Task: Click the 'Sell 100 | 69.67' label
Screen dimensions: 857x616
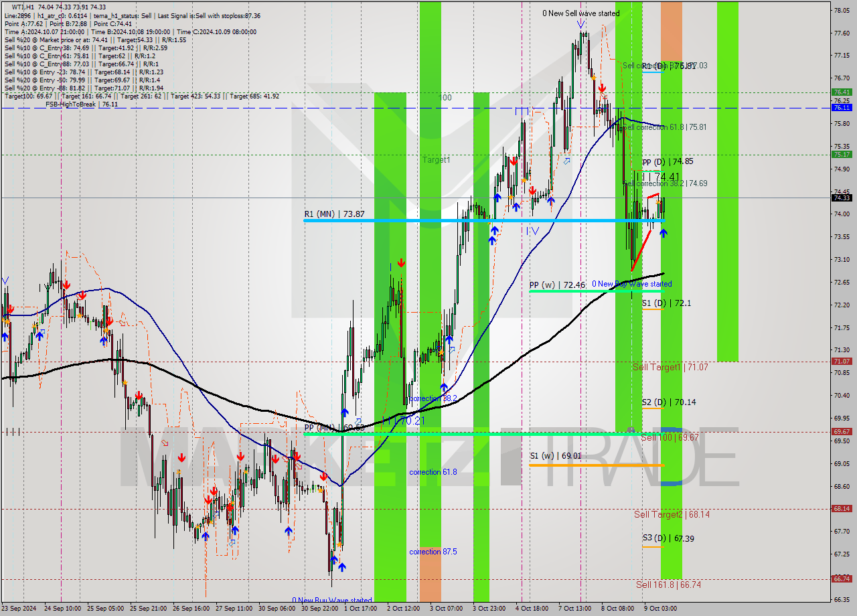Action: coord(670,437)
